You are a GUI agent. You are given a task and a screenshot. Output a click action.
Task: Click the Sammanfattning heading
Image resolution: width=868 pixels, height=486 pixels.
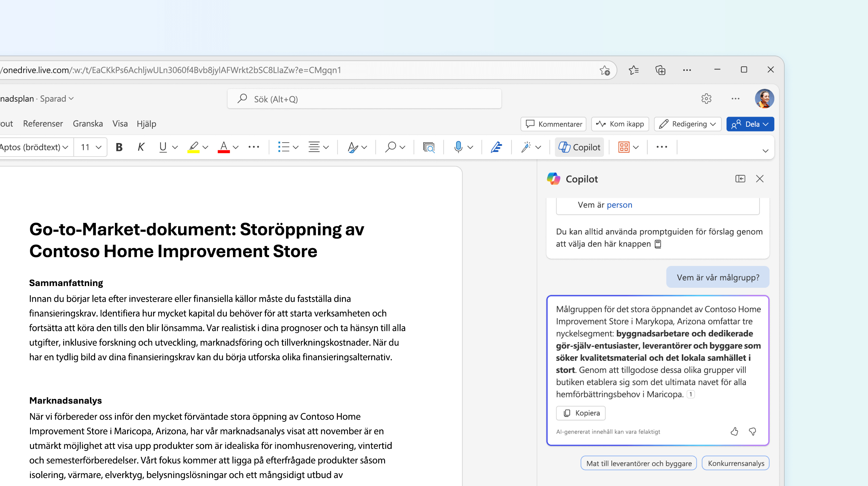[66, 283]
